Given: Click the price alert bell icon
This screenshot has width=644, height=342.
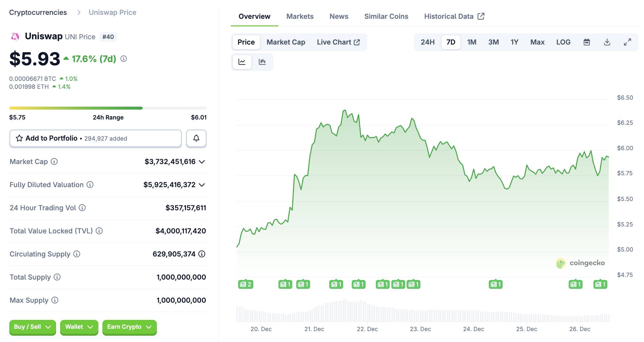Looking at the screenshot, I should click(x=196, y=138).
